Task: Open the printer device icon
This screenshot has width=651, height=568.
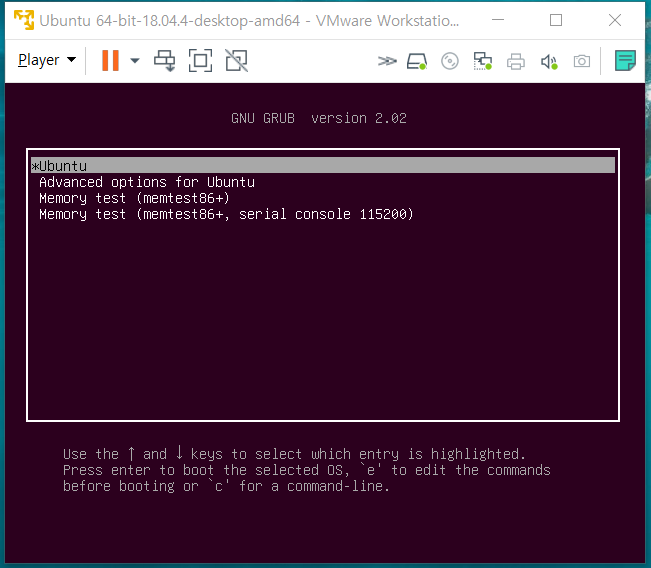Action: pyautogui.click(x=516, y=61)
